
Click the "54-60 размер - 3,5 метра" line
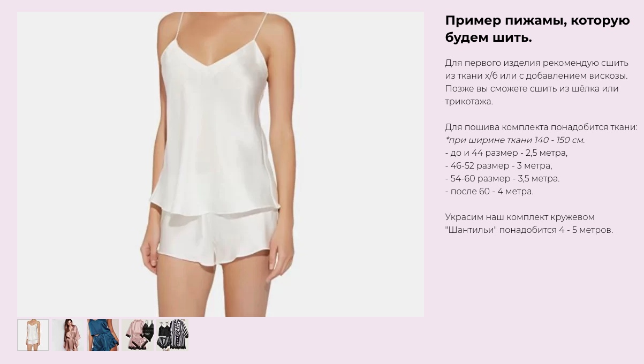502,179
